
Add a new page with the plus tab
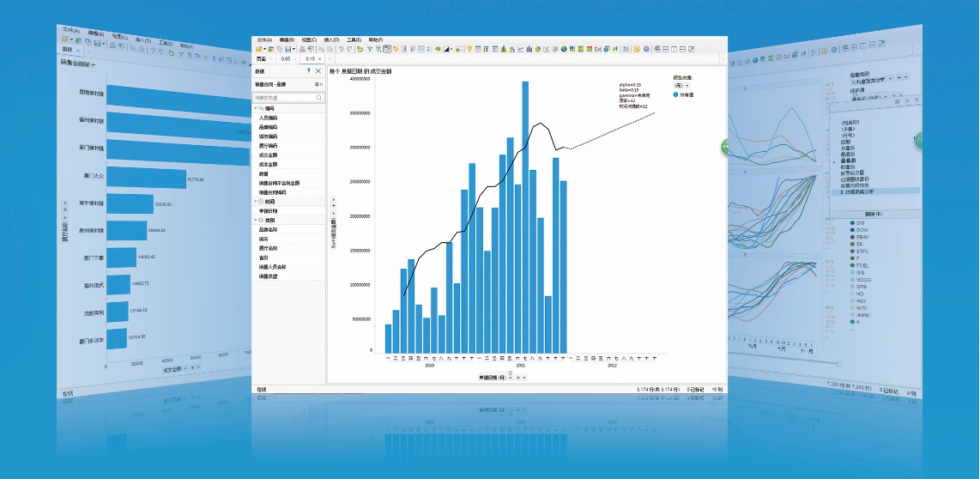click(330, 58)
